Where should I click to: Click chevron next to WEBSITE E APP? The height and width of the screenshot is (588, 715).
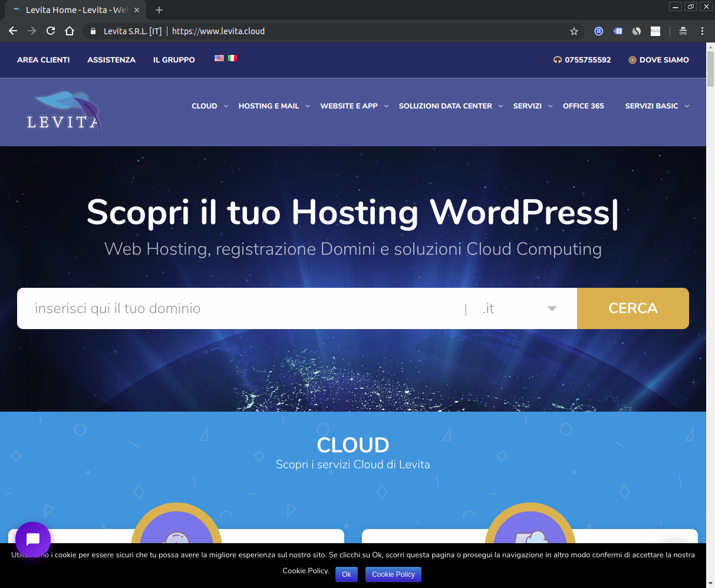[x=386, y=106]
